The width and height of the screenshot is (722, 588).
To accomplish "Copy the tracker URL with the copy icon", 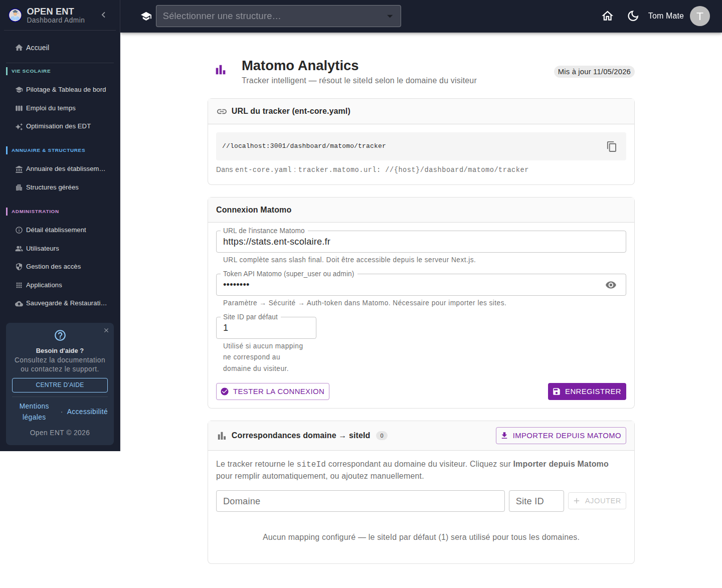I will 612,146.
